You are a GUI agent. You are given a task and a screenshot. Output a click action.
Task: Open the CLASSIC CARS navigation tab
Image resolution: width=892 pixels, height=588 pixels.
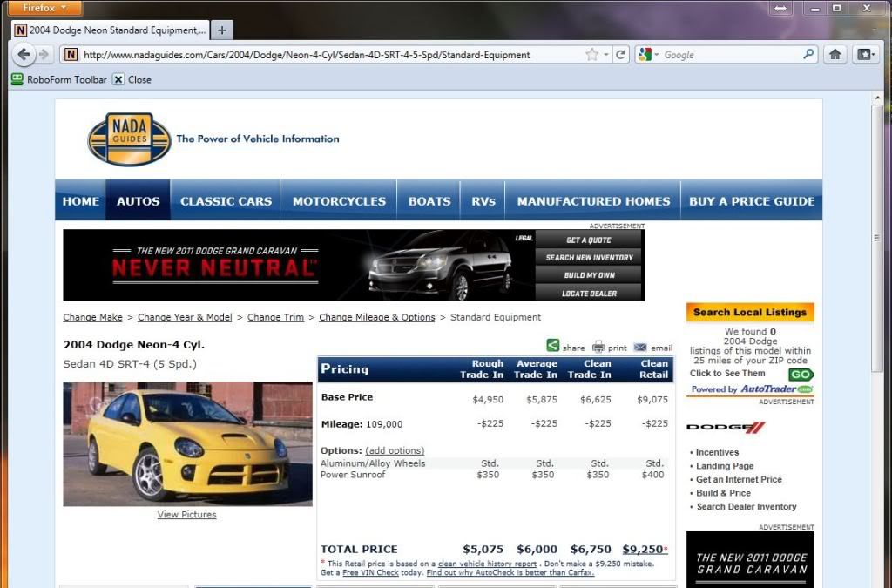pos(226,200)
